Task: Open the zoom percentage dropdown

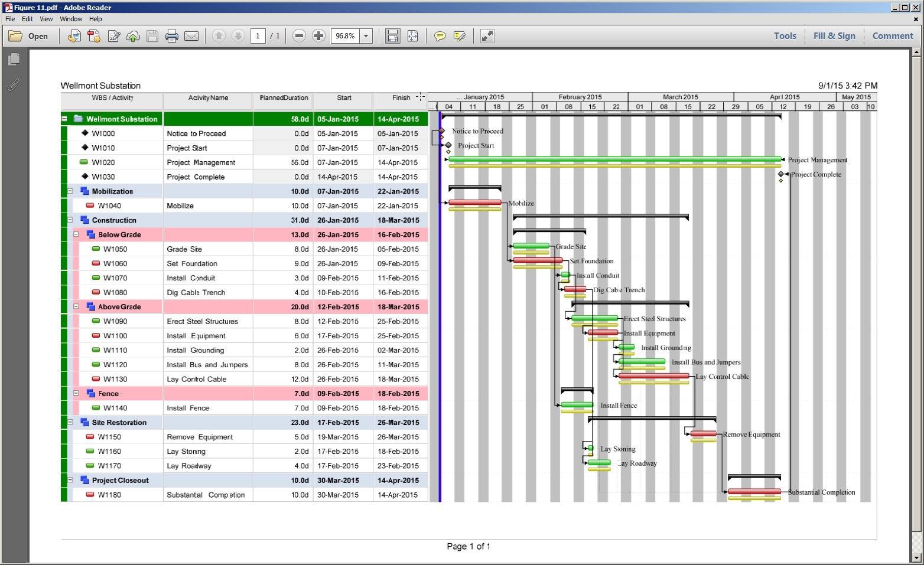Action: point(366,36)
